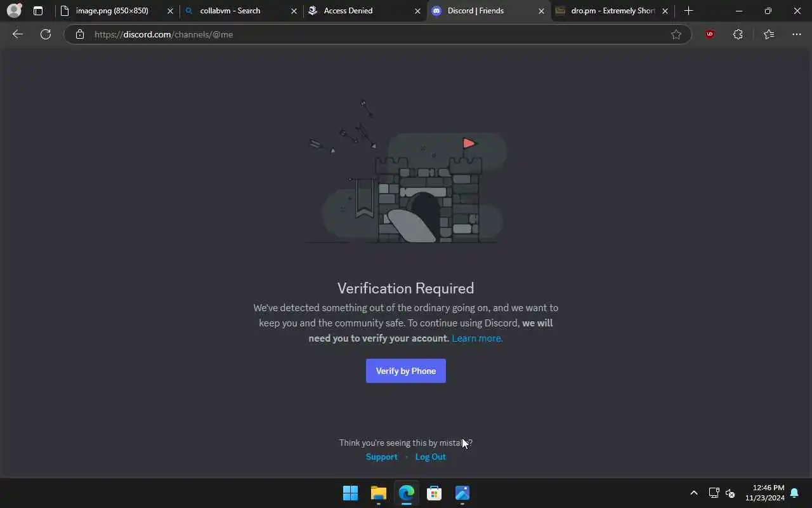Click the Verification Required heading
Screen dimensions: 812x508
pyautogui.click(x=406, y=288)
